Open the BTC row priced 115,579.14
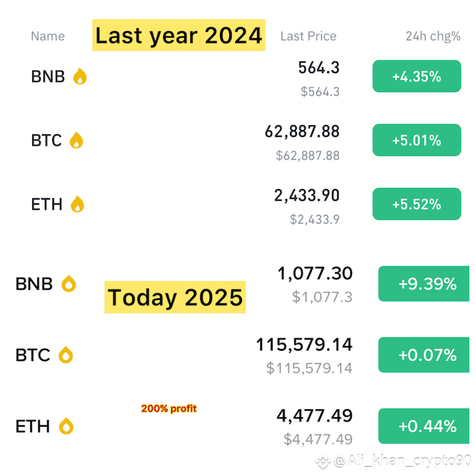The width and height of the screenshot is (476, 476). pos(242,355)
